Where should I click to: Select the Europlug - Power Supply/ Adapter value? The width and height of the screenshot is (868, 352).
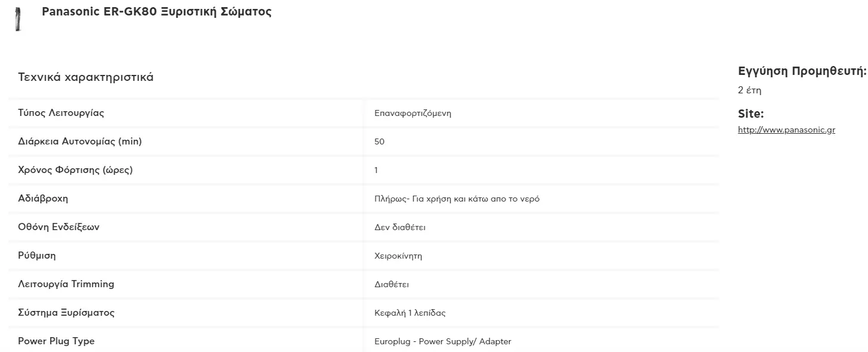pyautogui.click(x=443, y=342)
